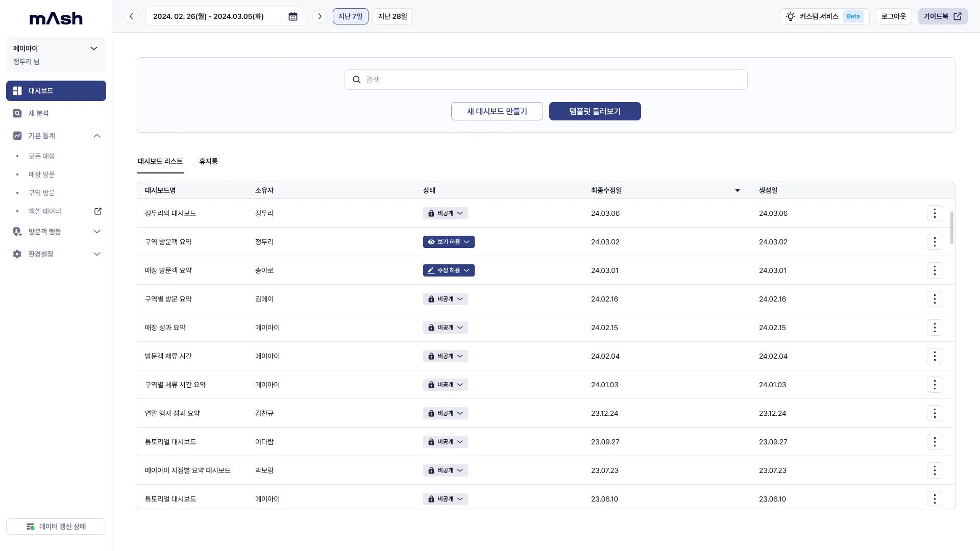Select the 지난 28일 range toggle

coord(393,16)
